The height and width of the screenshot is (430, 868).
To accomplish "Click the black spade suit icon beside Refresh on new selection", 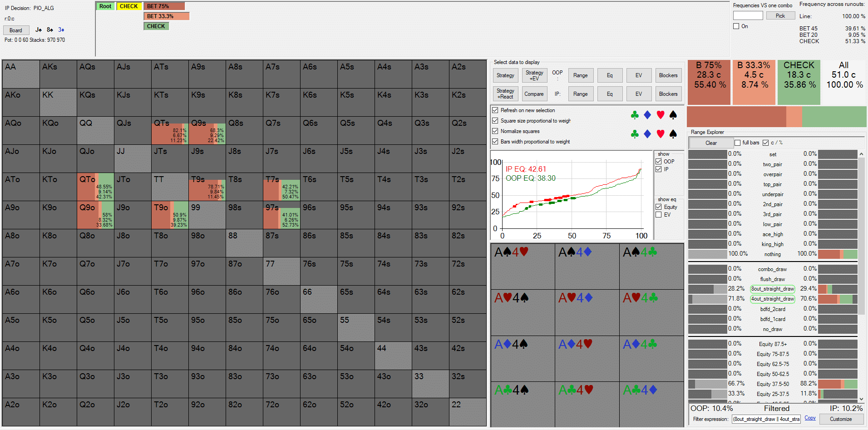I will pyautogui.click(x=673, y=115).
